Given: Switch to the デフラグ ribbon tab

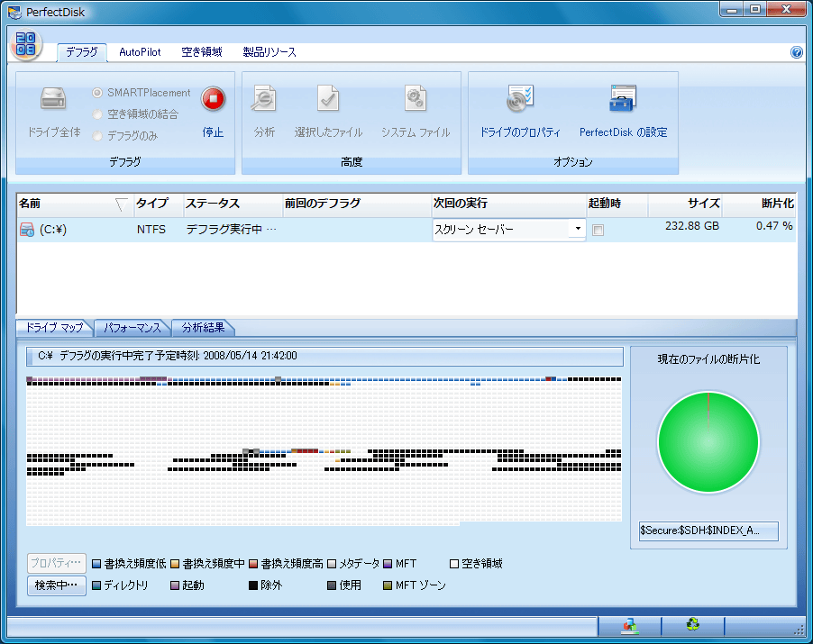Looking at the screenshot, I should 82,52.
